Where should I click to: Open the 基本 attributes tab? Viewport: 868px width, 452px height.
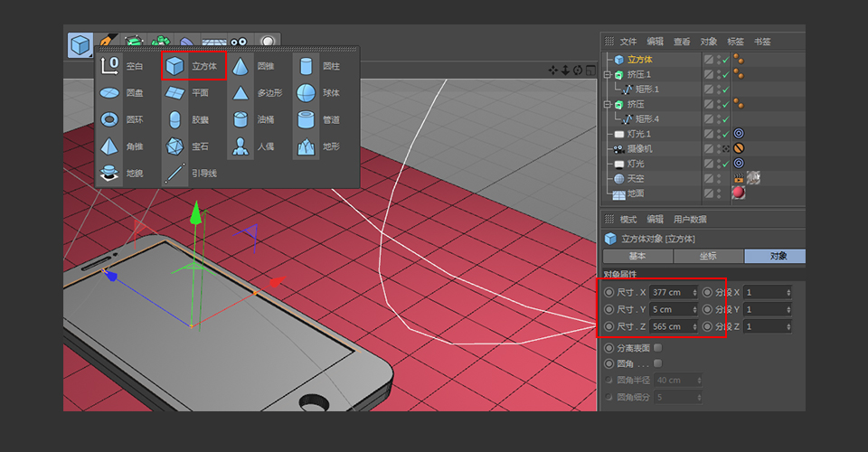pyautogui.click(x=637, y=256)
